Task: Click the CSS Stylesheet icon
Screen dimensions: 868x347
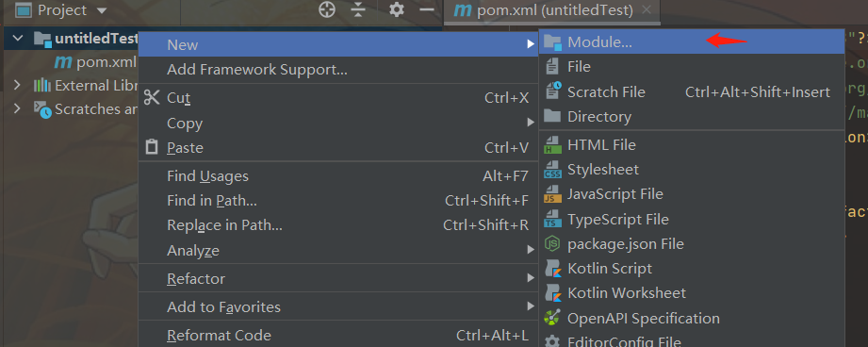Action: coord(552,170)
